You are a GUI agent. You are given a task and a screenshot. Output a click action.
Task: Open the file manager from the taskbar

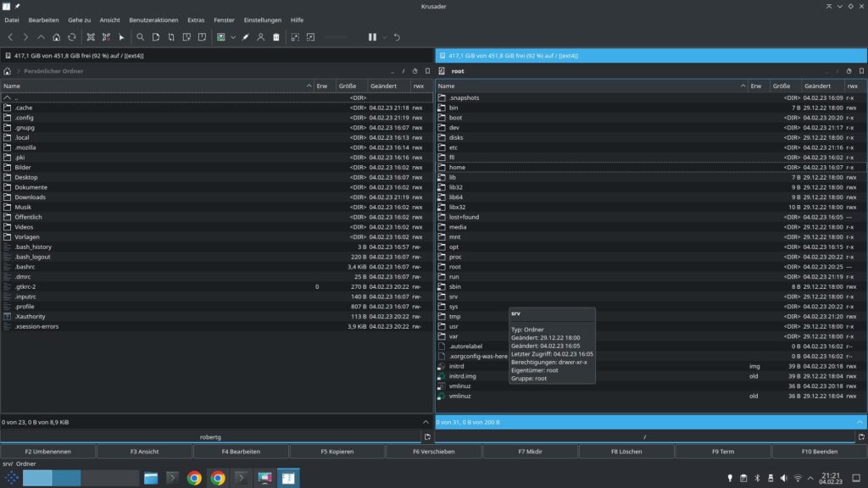(151, 478)
